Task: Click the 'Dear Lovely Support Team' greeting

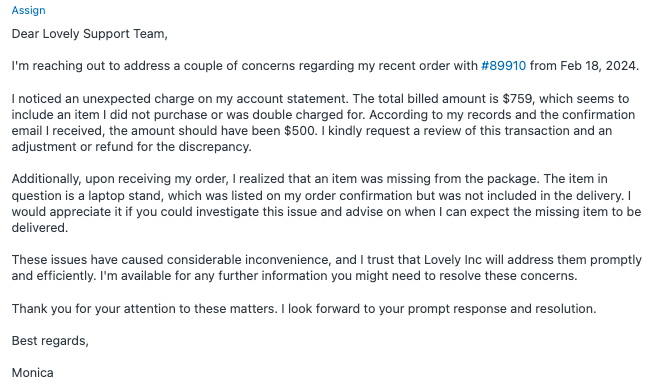Action: [89, 34]
